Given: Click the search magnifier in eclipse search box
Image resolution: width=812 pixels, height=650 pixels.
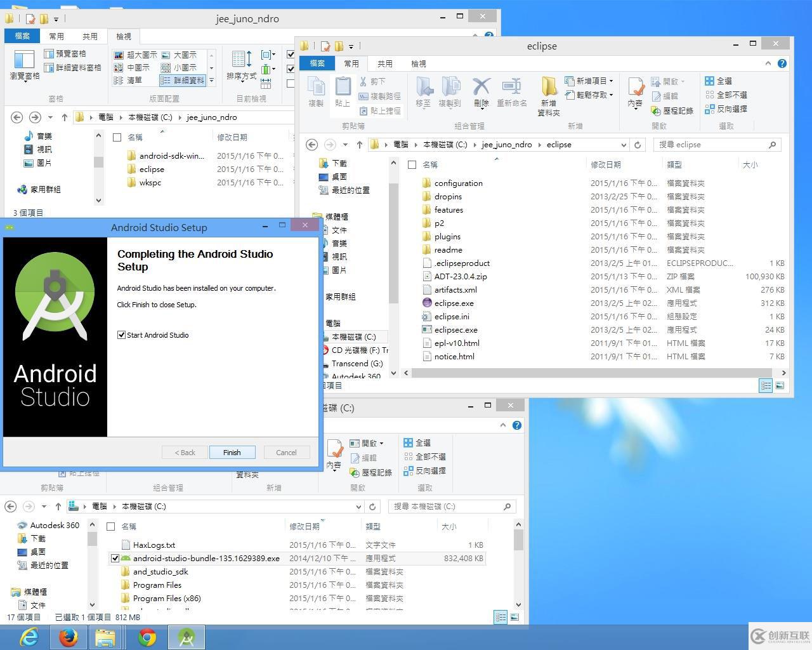Looking at the screenshot, I should 772,145.
